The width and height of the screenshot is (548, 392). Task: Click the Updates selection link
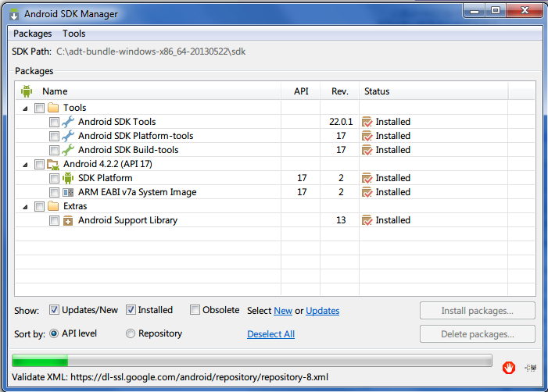coord(322,311)
